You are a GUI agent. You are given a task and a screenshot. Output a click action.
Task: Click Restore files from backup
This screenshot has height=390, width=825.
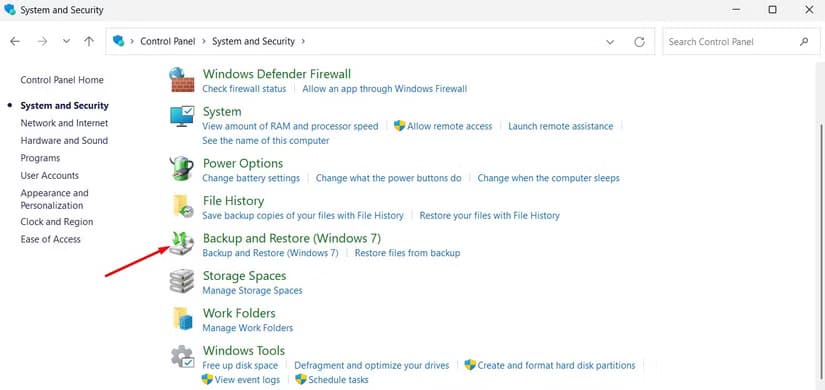tap(407, 253)
